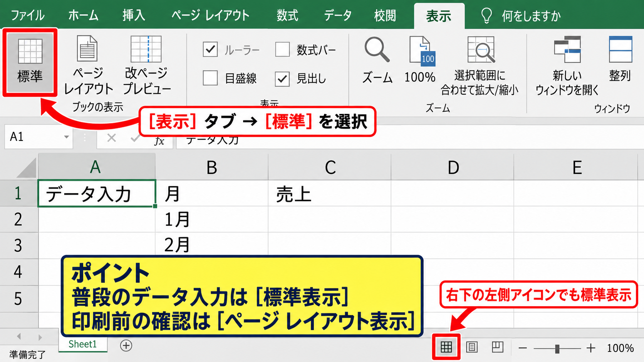Viewport: 644px width, 362px height.
Task: Click page break preview icon in status bar
Action: (x=498, y=347)
